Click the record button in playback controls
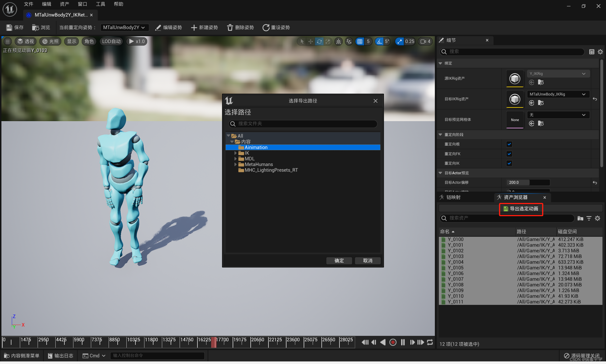Image resolution: width=606 pixels, height=364 pixels. coord(393,342)
